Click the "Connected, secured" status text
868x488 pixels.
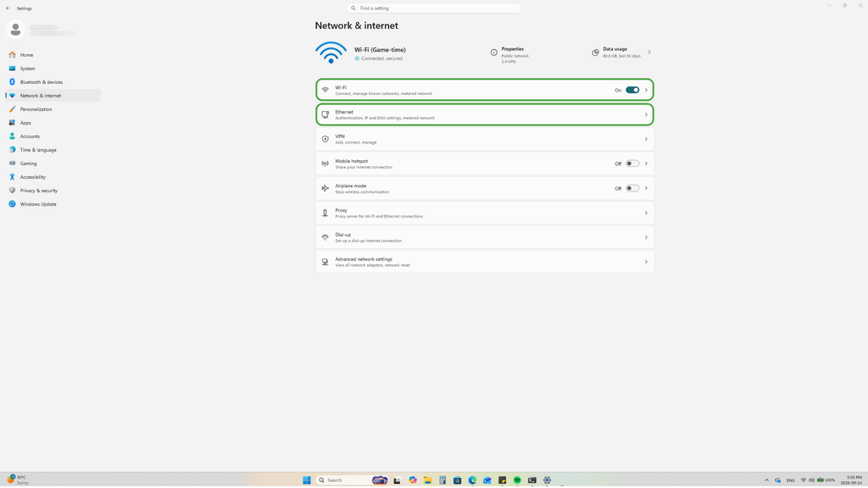click(381, 58)
